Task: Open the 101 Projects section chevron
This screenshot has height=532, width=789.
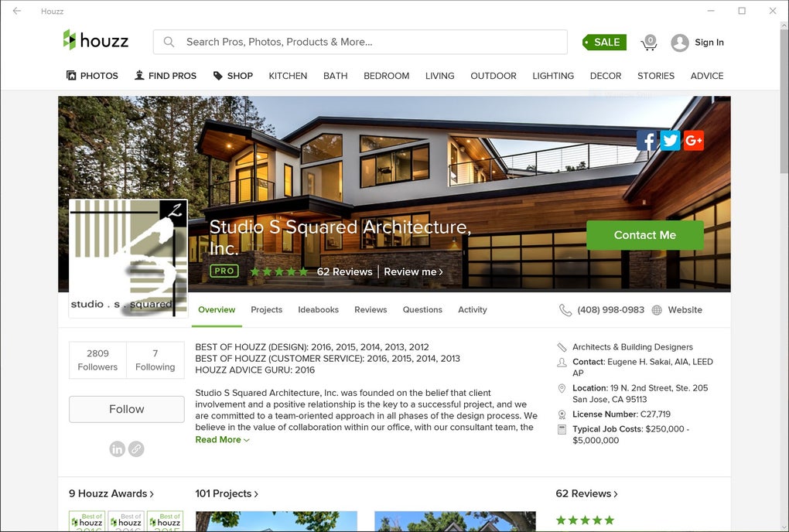Action: [256, 494]
